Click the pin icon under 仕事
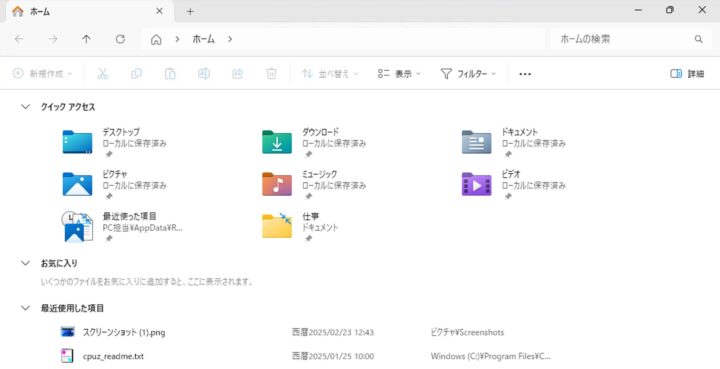720x369 pixels. pos(309,239)
